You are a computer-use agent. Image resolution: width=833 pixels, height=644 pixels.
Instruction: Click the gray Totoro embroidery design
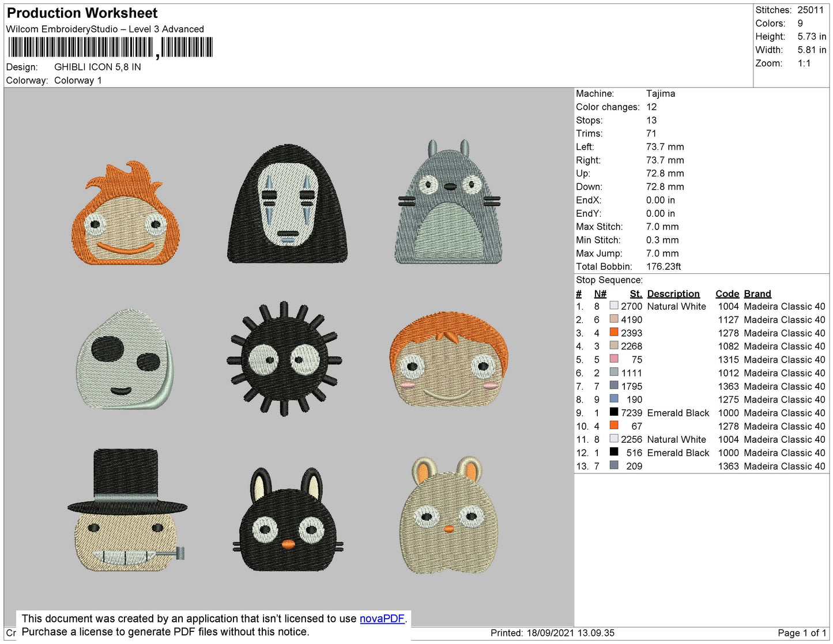pyautogui.click(x=448, y=202)
